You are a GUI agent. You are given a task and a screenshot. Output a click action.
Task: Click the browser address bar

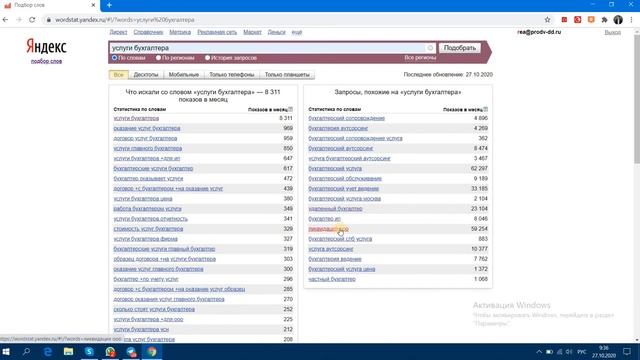pos(294,20)
